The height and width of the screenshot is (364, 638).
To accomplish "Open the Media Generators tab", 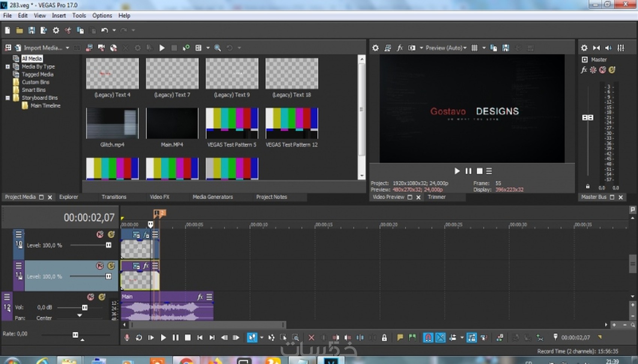I will 212,197.
